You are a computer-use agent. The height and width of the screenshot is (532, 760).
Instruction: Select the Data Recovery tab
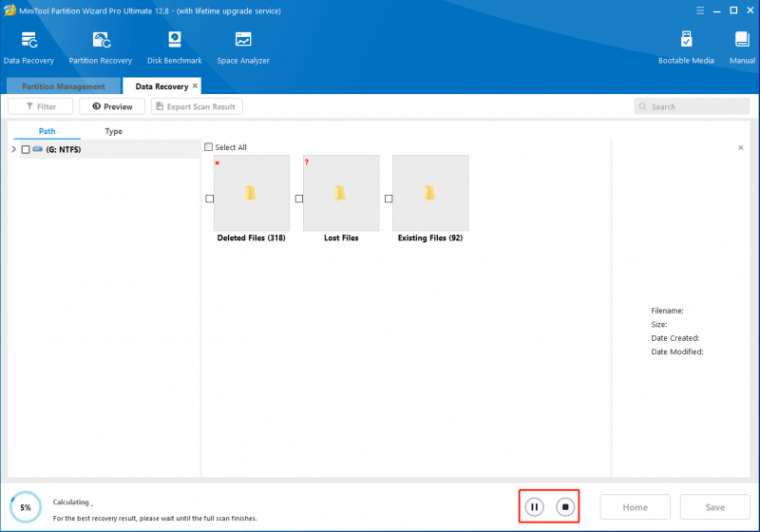(x=161, y=86)
